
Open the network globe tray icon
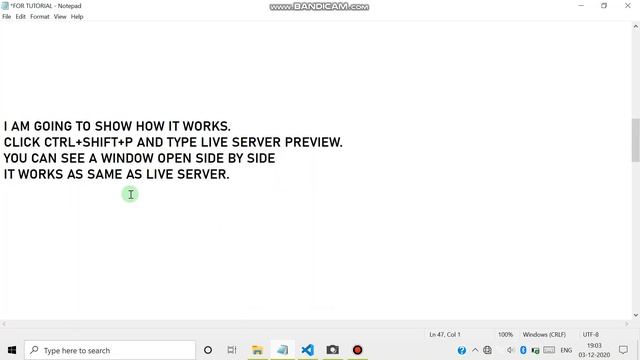(487, 350)
